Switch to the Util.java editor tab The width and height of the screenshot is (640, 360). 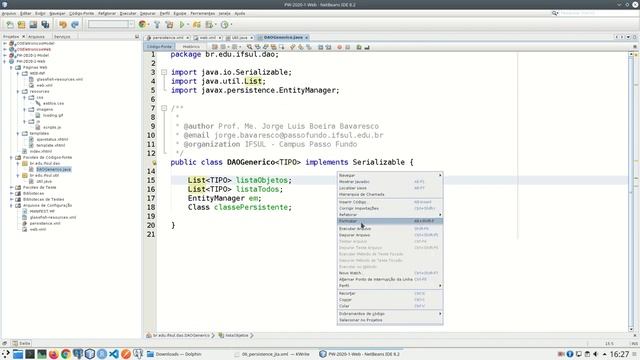(x=240, y=38)
